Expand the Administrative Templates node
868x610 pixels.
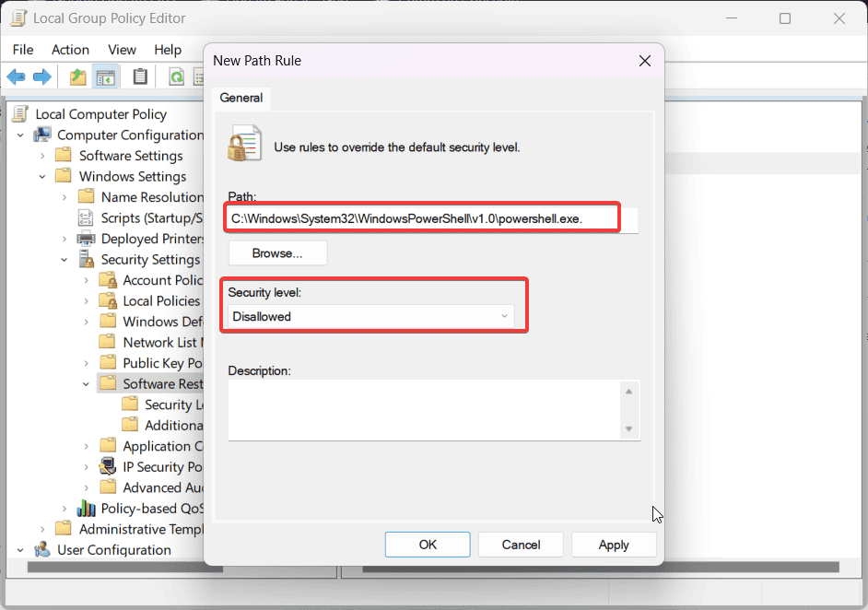(x=42, y=530)
